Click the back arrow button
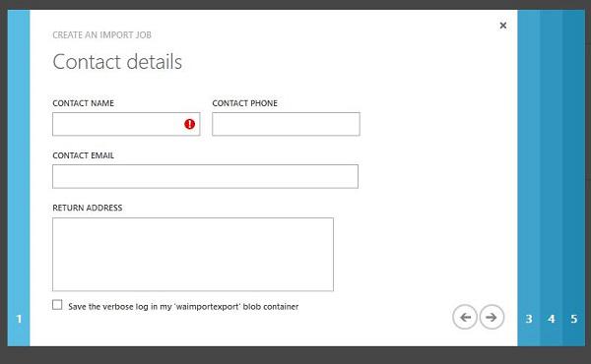This screenshot has width=591, height=364. click(x=464, y=317)
